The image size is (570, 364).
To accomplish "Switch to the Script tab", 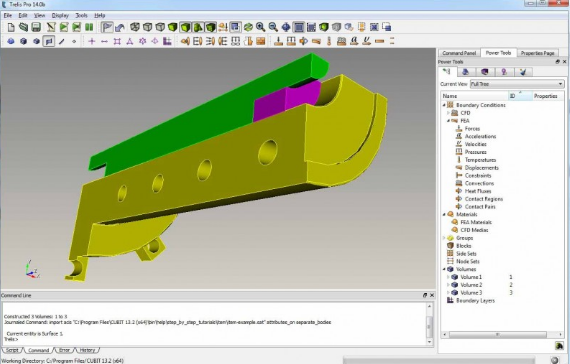I will 12,350.
